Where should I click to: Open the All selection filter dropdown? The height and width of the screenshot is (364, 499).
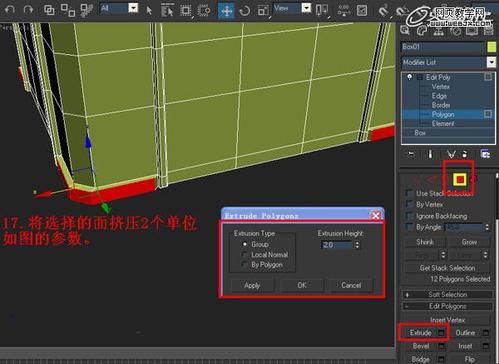tap(134, 8)
